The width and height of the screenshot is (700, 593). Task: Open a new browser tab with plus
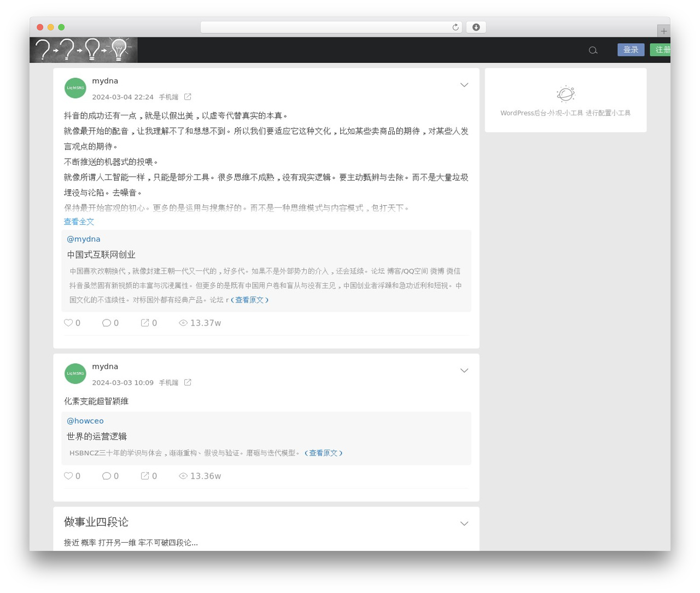(x=663, y=31)
